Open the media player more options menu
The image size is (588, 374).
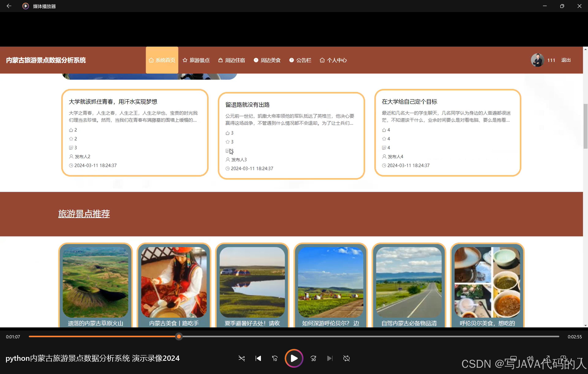[x=580, y=358]
